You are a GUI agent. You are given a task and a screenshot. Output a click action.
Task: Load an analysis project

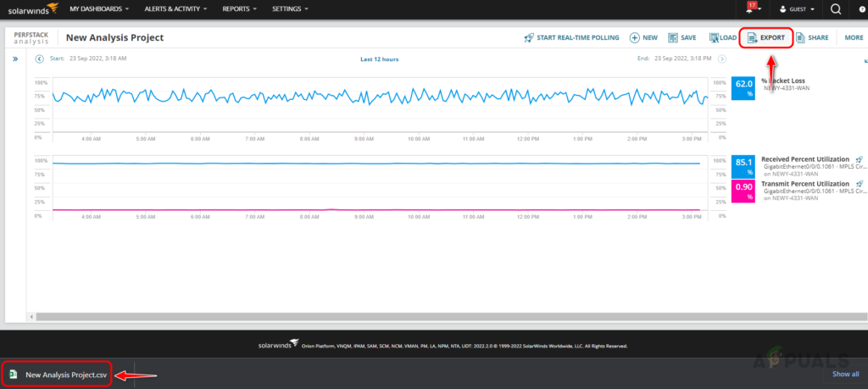click(x=723, y=37)
